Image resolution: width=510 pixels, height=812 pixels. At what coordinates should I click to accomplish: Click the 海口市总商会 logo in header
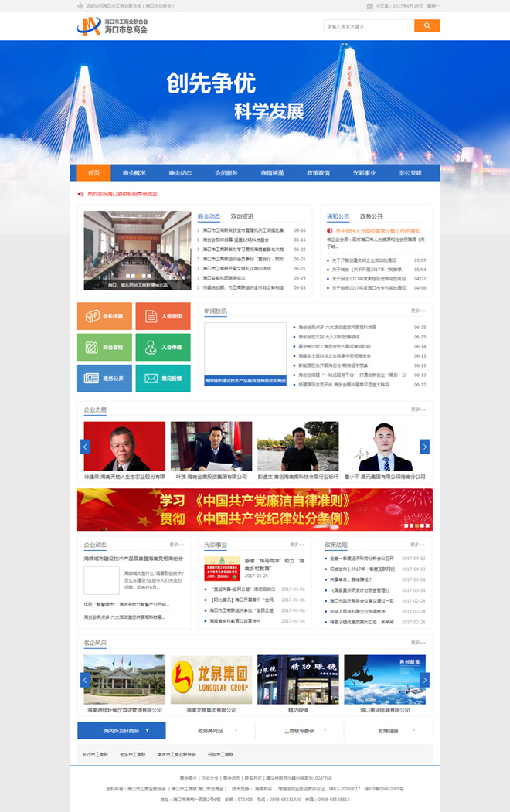pyautogui.click(x=113, y=26)
